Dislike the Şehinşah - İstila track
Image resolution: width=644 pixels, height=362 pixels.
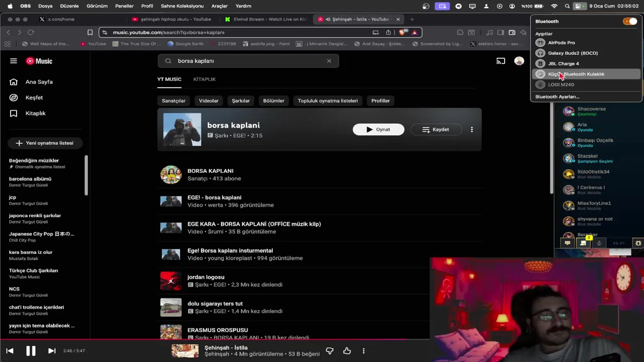330,350
